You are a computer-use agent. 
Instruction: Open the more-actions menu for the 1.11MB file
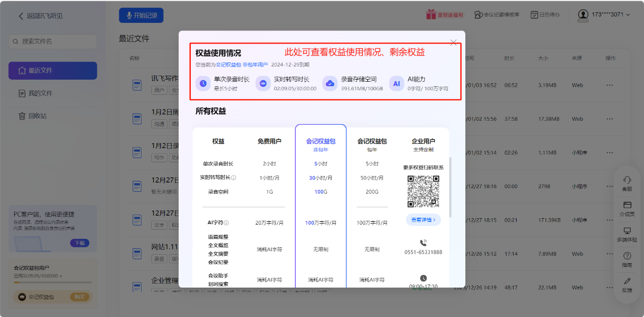tap(609, 152)
